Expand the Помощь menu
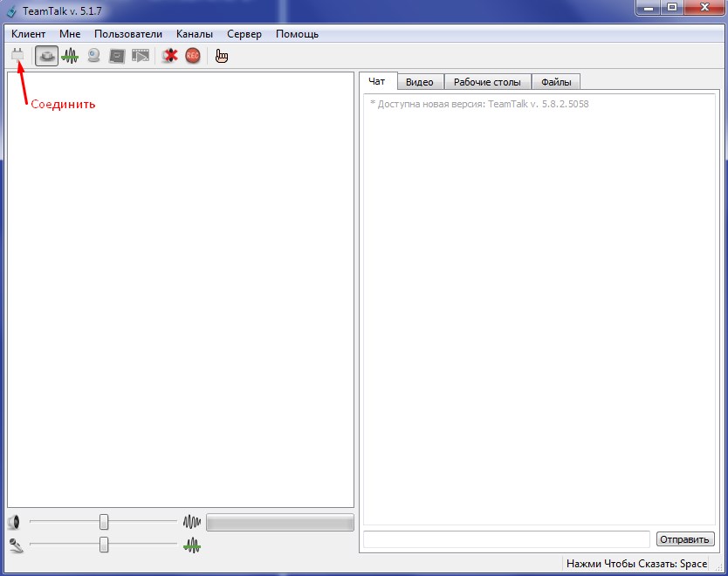728x576 pixels. pyautogui.click(x=297, y=34)
